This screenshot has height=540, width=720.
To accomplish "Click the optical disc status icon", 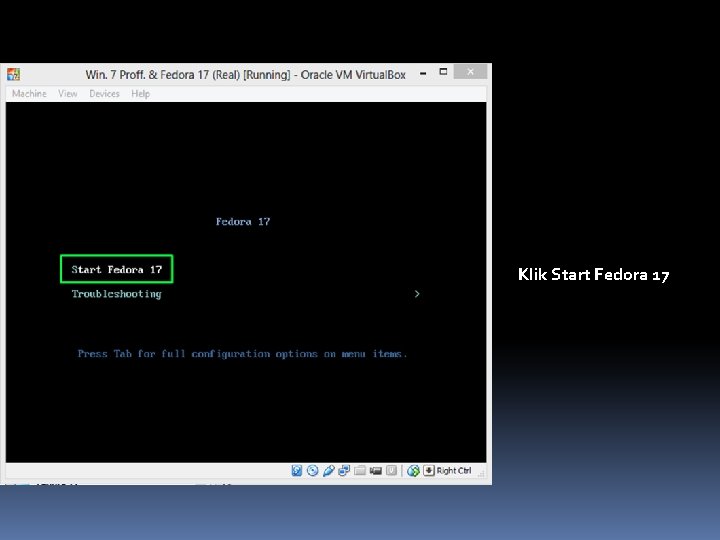I will (x=312, y=470).
